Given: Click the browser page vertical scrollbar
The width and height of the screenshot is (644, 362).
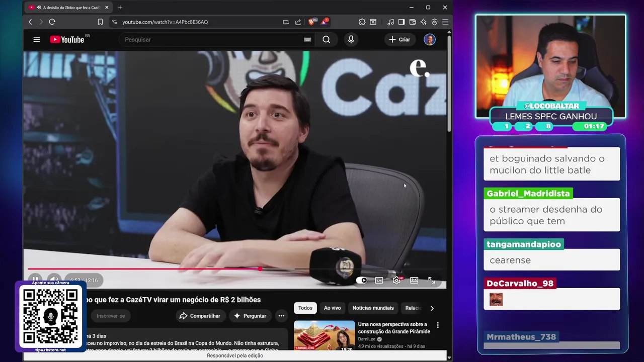Looking at the screenshot, I should click(x=449, y=83).
